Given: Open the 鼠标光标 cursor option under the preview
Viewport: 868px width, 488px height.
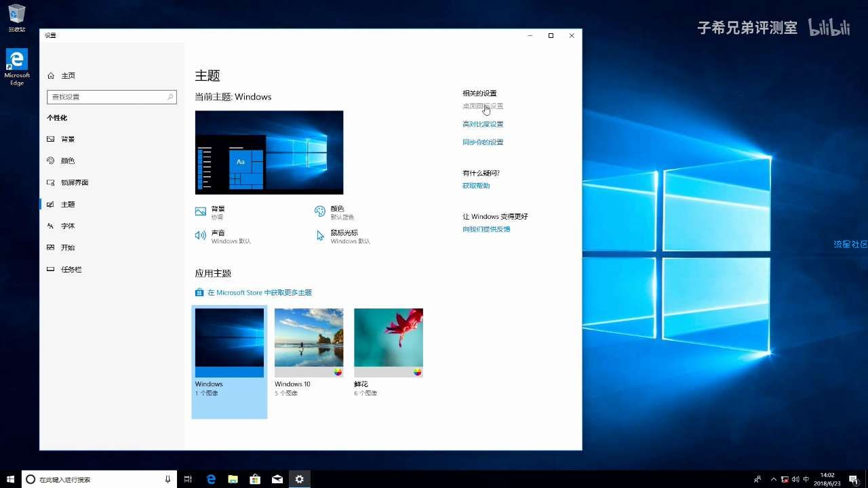Looking at the screenshot, I should click(x=342, y=237).
